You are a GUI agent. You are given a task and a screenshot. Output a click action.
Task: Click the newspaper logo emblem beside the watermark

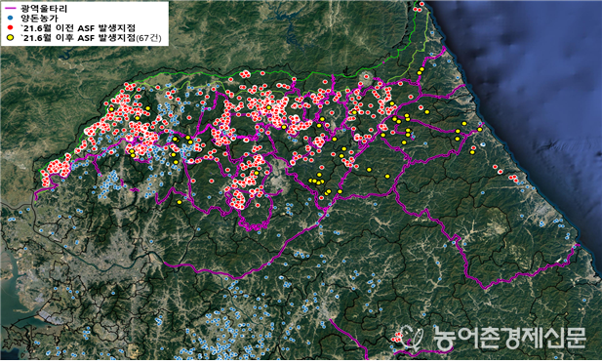(x=413, y=337)
